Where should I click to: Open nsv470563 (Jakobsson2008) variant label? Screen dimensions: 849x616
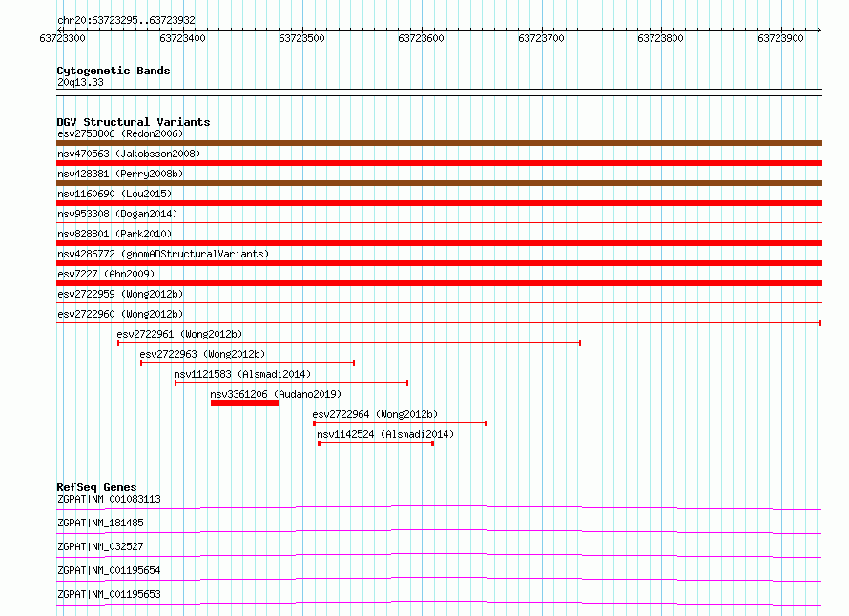pos(129,154)
